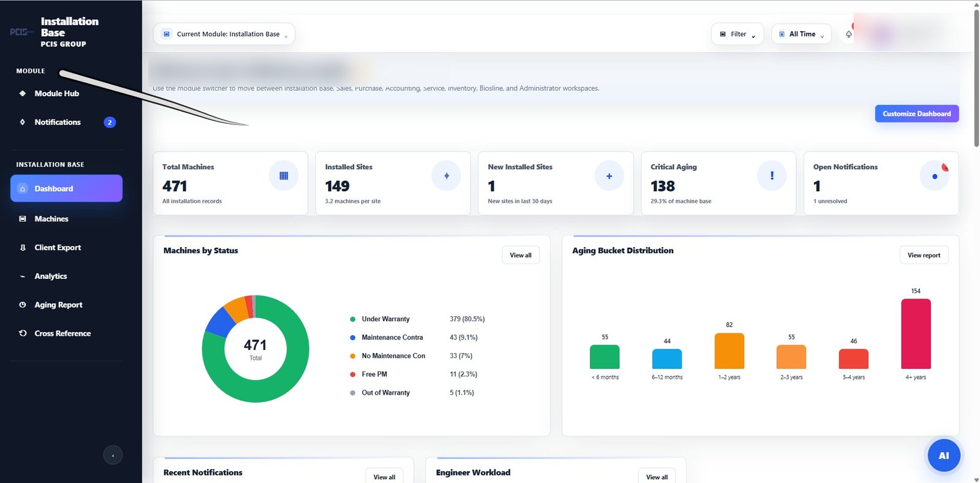The width and height of the screenshot is (980, 483).
Task: Open the Dashboard menu item
Action: coord(66,189)
